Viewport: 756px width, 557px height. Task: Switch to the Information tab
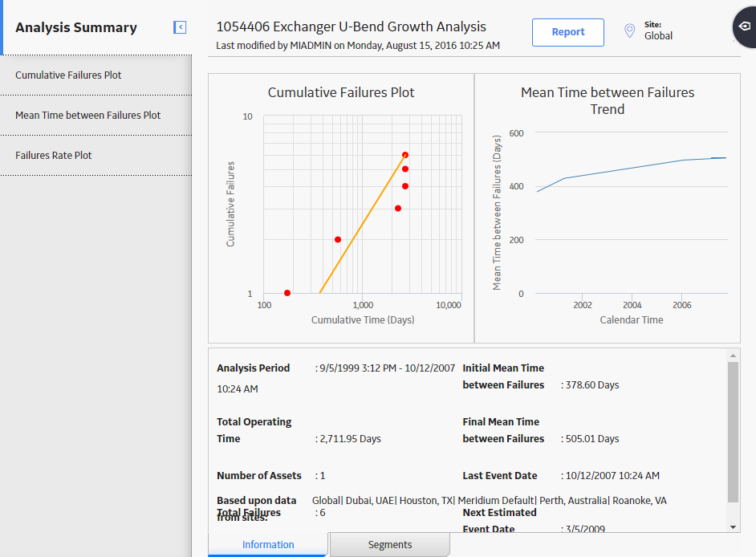[268, 544]
